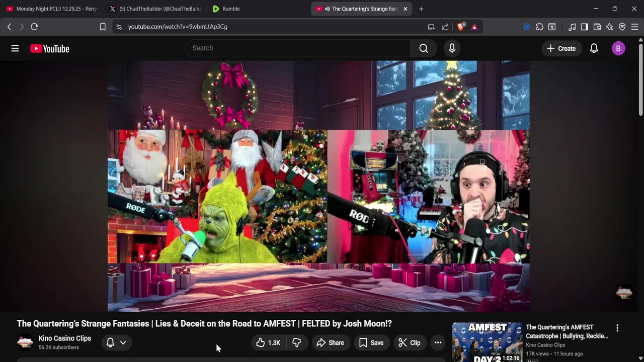Viewport: 644px width, 362px height.
Task: Go back with the browser back arrow
Action: [9, 27]
